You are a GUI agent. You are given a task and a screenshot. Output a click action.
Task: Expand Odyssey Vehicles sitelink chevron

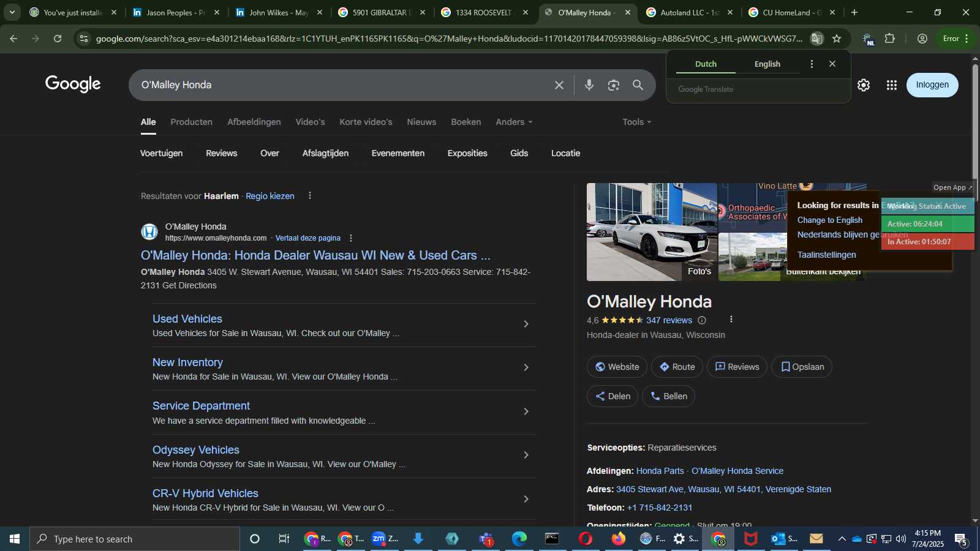pos(526,455)
